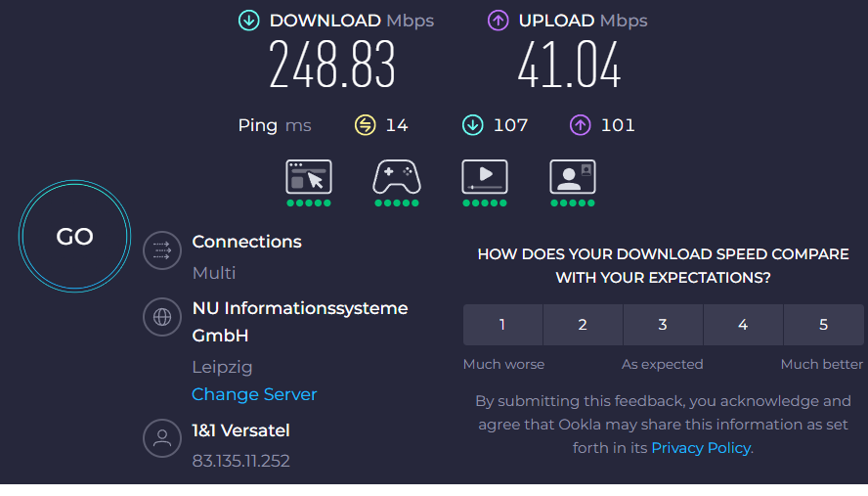
Task: Click the video chat quality icon
Action: click(573, 177)
